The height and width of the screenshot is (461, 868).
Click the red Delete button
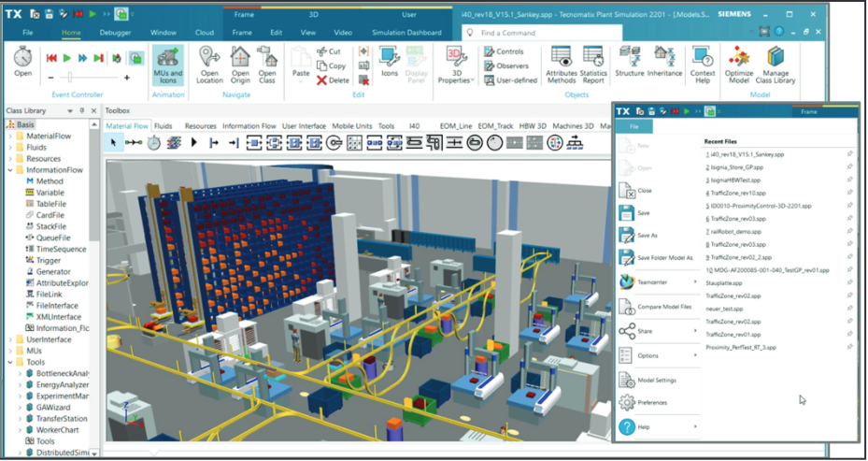click(333, 80)
